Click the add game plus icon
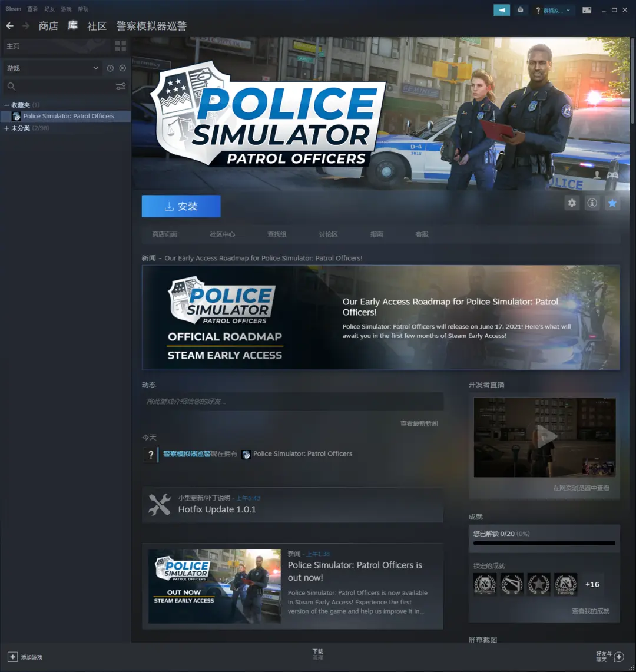The width and height of the screenshot is (636, 672). [x=12, y=657]
